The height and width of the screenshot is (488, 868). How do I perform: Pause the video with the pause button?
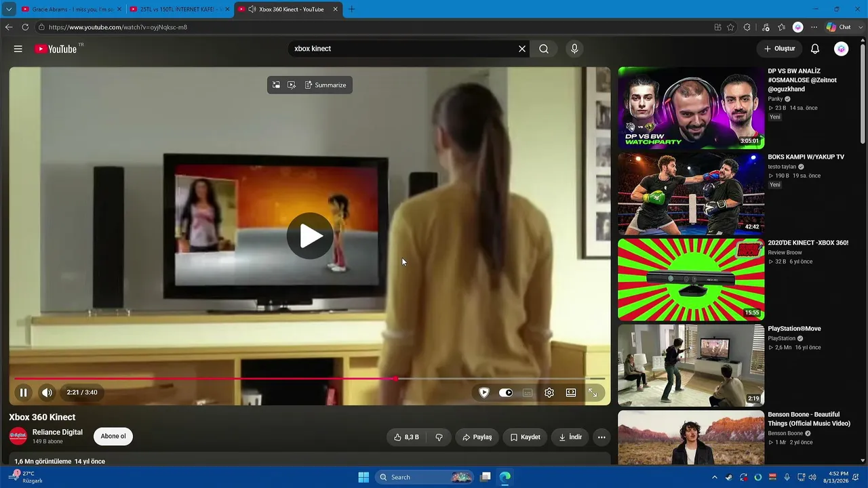(x=24, y=392)
